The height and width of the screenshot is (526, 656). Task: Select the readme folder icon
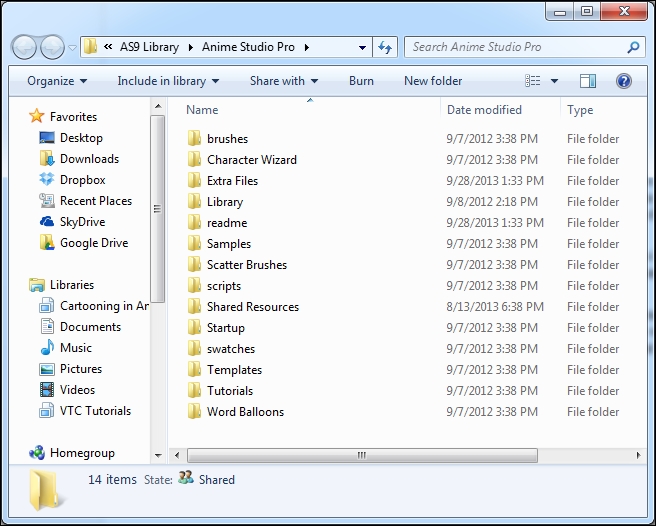point(194,222)
